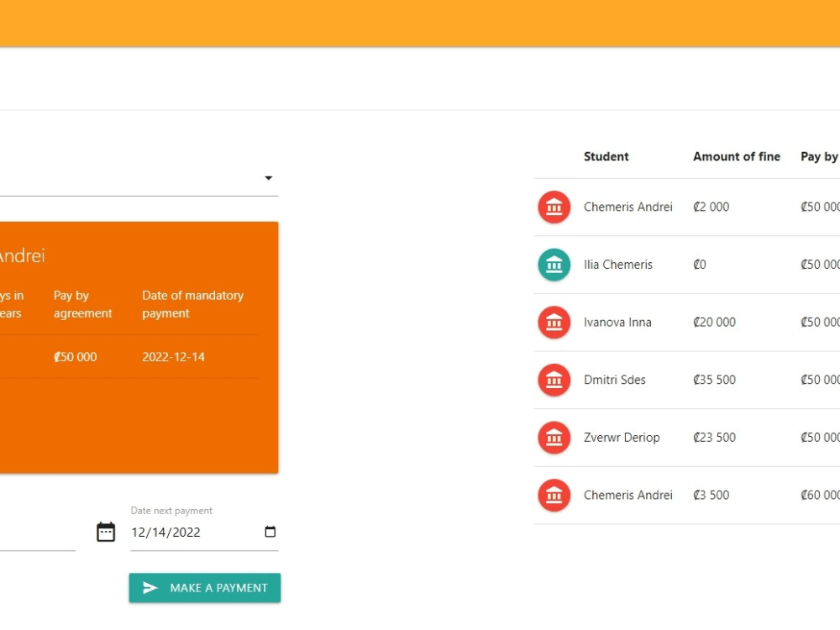Viewport: 840px width, 630px height.
Task: Click the bank icon on the last Chemeris Andrei row
Action: pyautogui.click(x=554, y=495)
